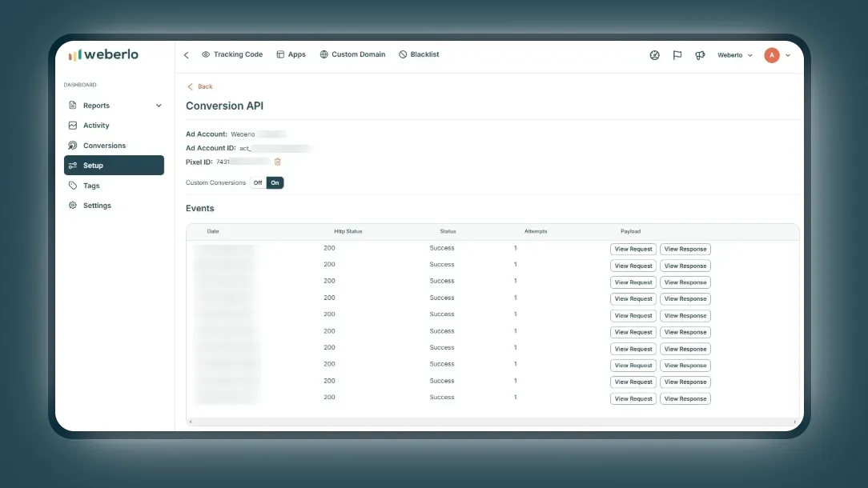View Request for the first event
This screenshot has height=488, width=868.
tap(633, 249)
